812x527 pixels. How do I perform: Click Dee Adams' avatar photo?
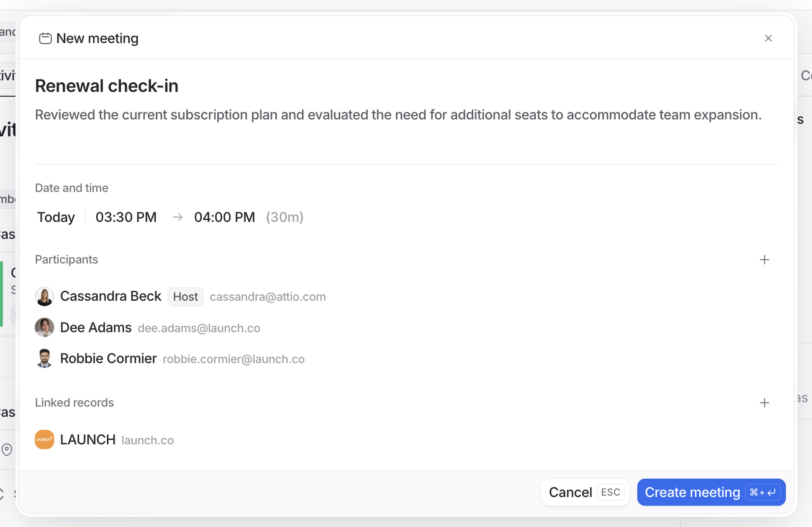click(44, 328)
